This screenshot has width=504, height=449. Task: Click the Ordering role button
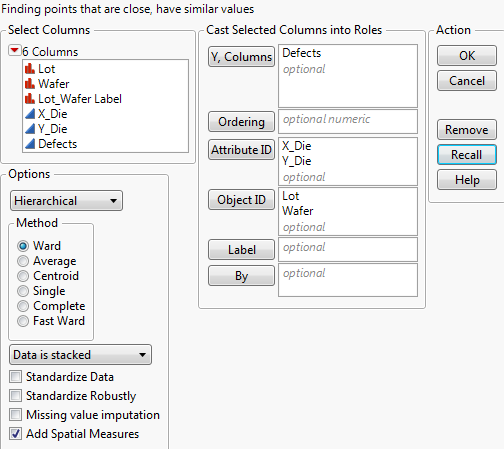coord(241,122)
